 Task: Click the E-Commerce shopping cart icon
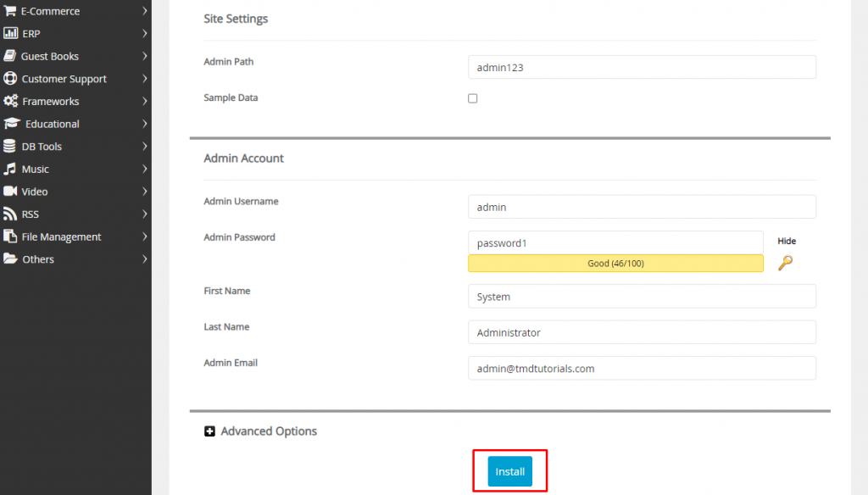coord(10,11)
